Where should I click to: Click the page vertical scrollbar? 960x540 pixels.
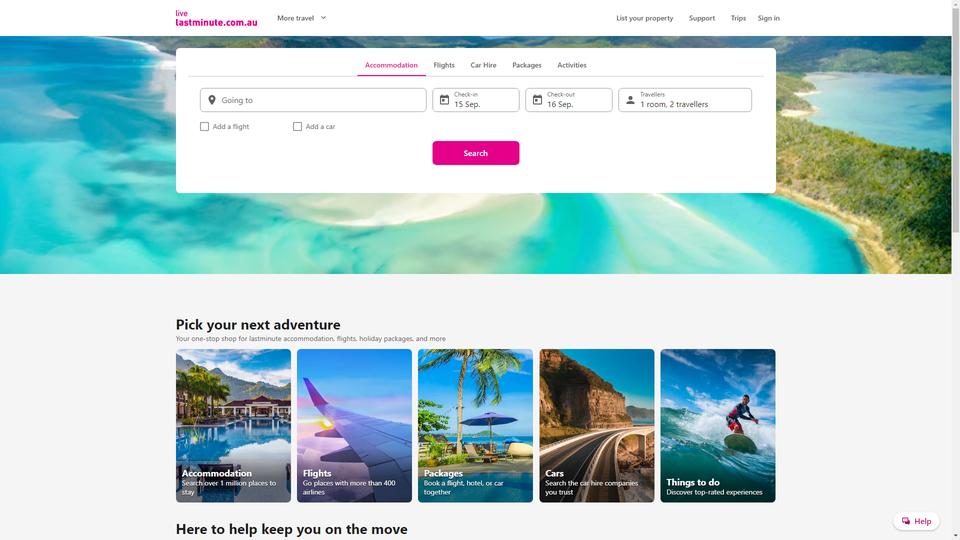coord(956,270)
